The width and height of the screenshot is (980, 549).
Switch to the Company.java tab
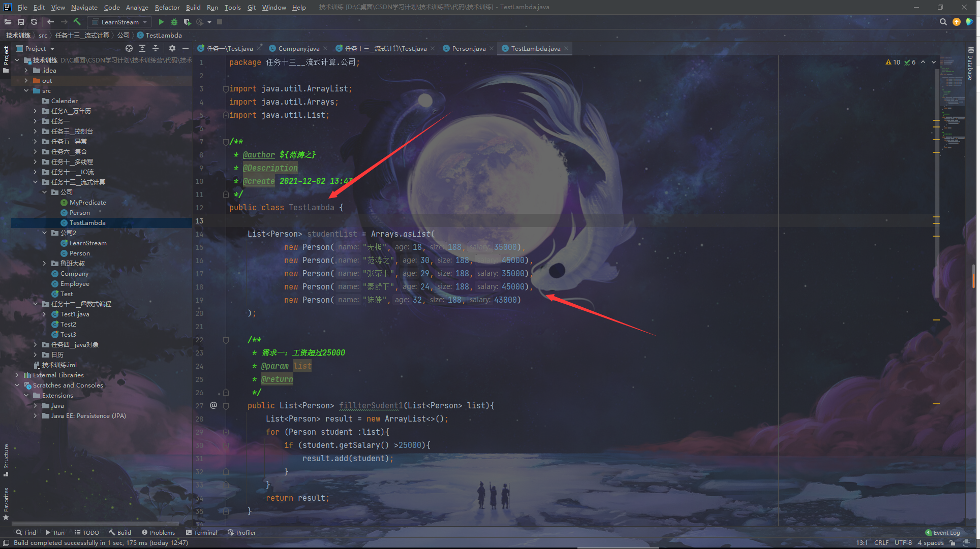pyautogui.click(x=299, y=48)
